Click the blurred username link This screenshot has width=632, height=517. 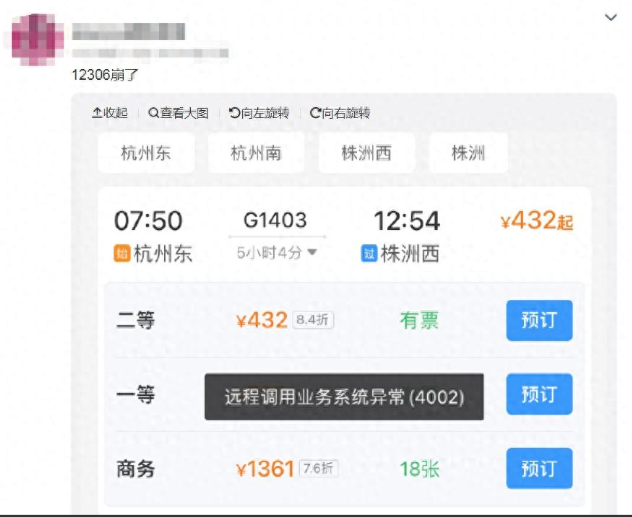tap(128, 31)
